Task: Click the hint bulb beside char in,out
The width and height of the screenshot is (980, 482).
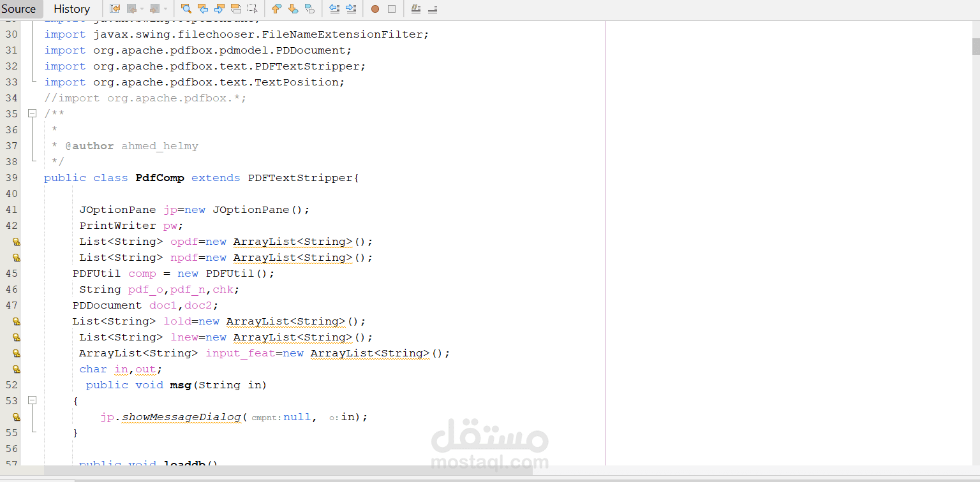Action: 16,369
